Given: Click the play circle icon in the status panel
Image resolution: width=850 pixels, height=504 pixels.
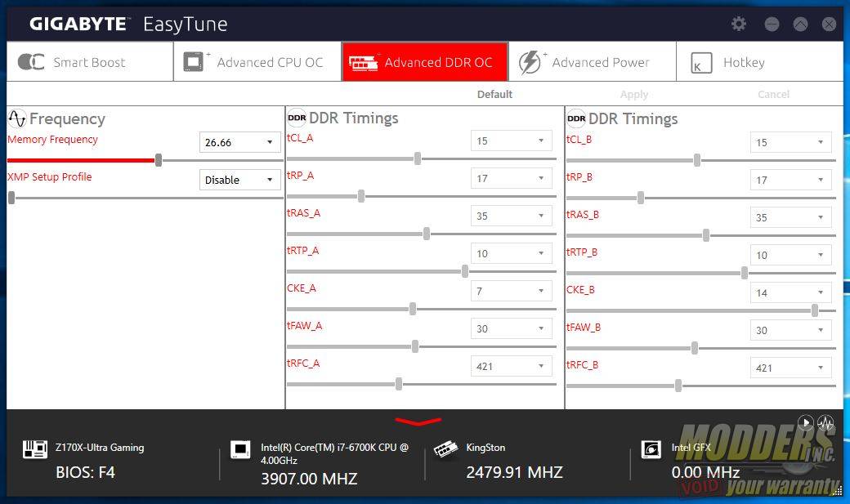Looking at the screenshot, I should pos(806,422).
